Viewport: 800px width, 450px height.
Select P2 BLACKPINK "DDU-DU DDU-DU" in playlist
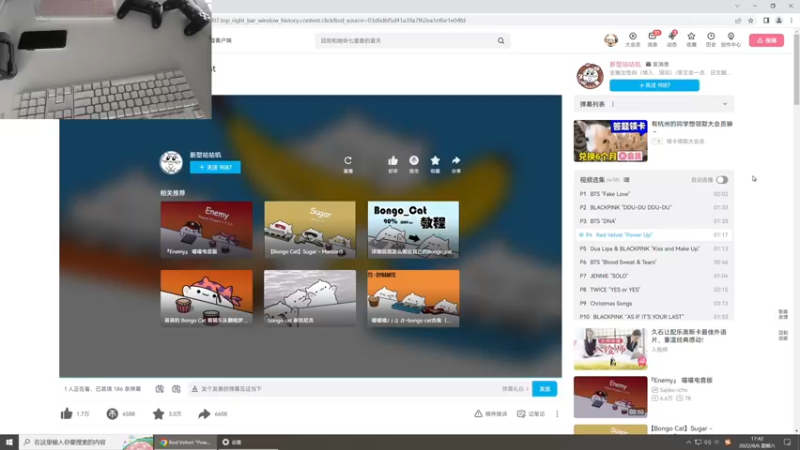[x=654, y=208]
